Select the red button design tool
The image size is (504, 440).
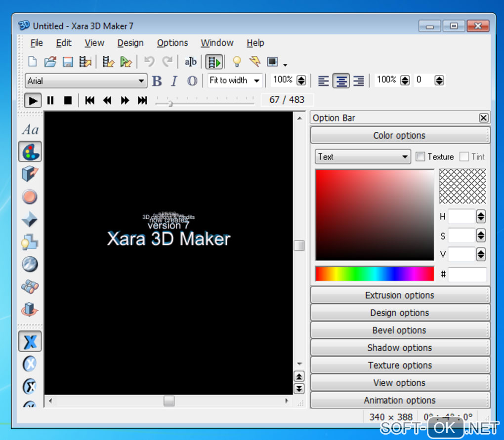click(30, 197)
